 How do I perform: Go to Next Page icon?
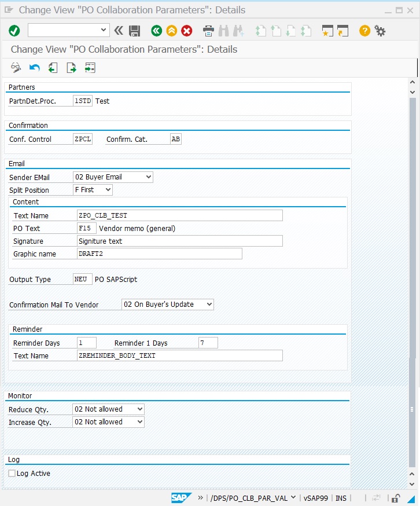[290, 31]
